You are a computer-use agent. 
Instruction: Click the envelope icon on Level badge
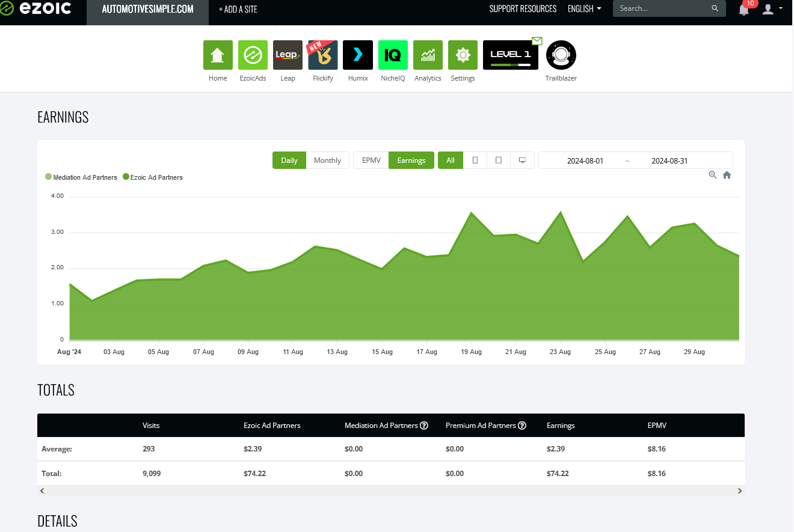537,41
